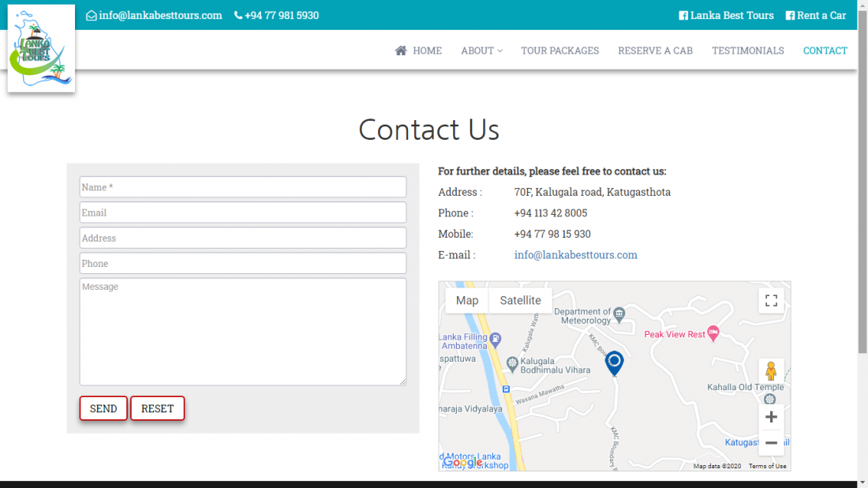This screenshot has height=488, width=868.
Task: Zoom out on the map
Action: [x=771, y=443]
